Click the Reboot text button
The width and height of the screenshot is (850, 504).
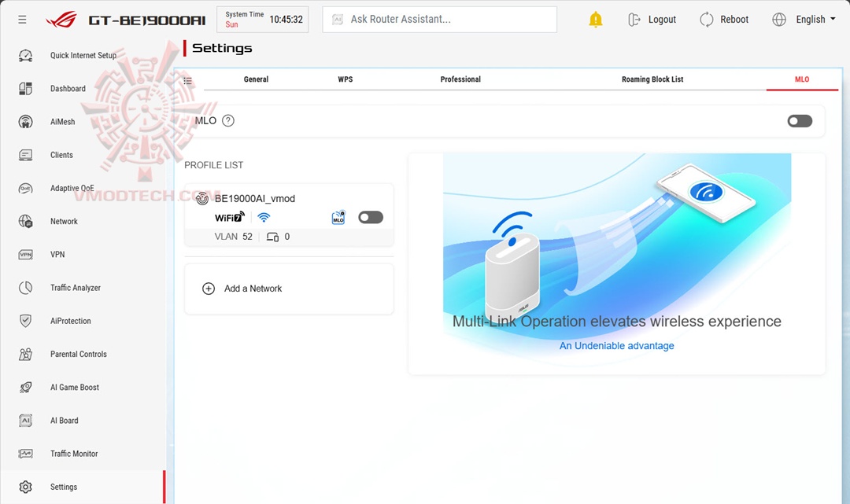tap(734, 20)
